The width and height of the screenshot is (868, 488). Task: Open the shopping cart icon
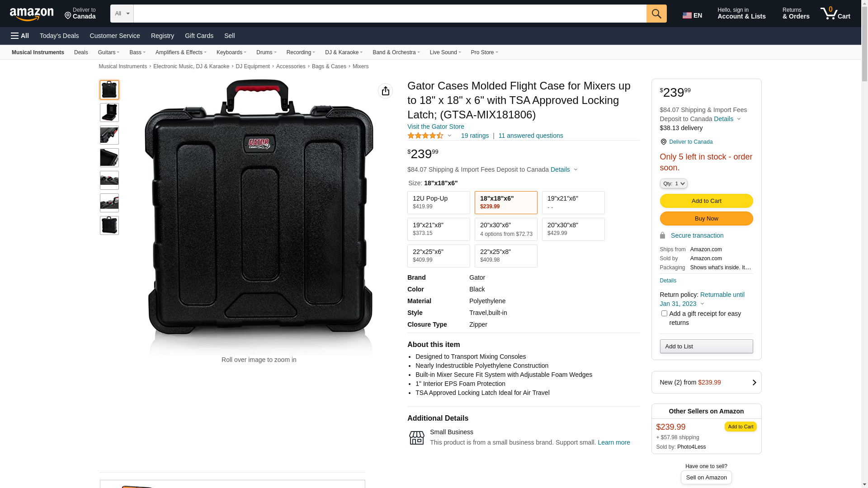[x=835, y=14]
